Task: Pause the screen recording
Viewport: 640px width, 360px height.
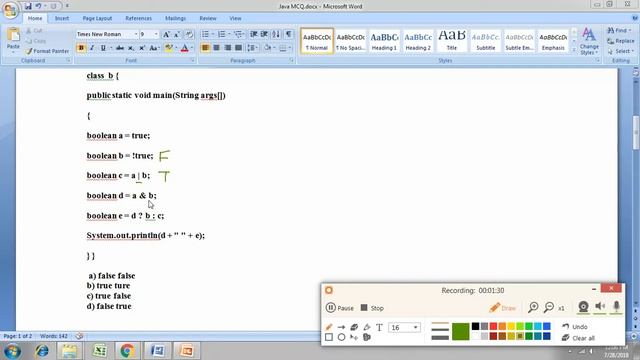Action: click(x=340, y=308)
